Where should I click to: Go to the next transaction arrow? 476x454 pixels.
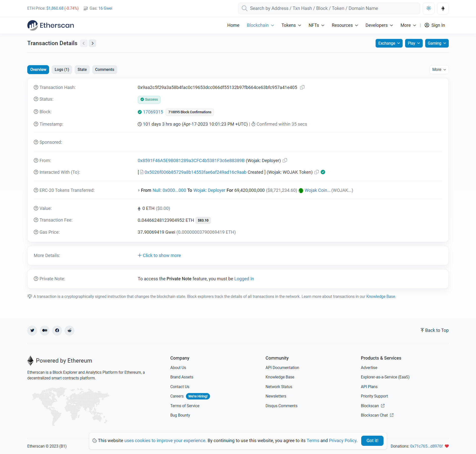92,43
